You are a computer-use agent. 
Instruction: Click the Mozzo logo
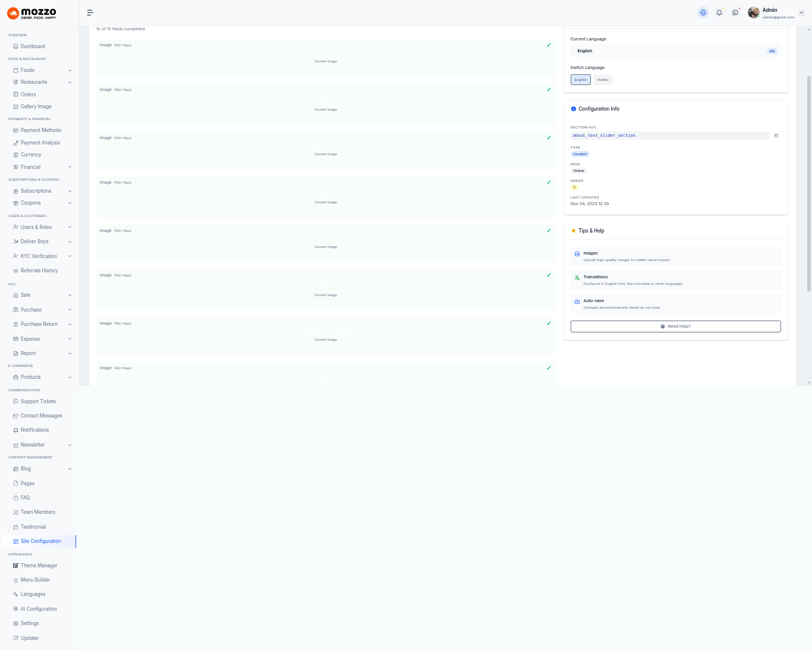[32, 13]
